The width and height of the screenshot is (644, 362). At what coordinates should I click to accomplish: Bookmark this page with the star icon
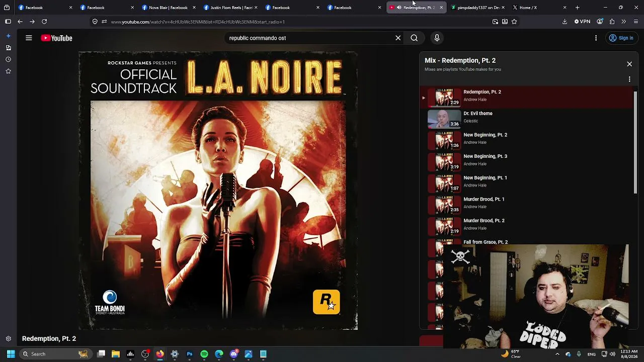(514, 22)
